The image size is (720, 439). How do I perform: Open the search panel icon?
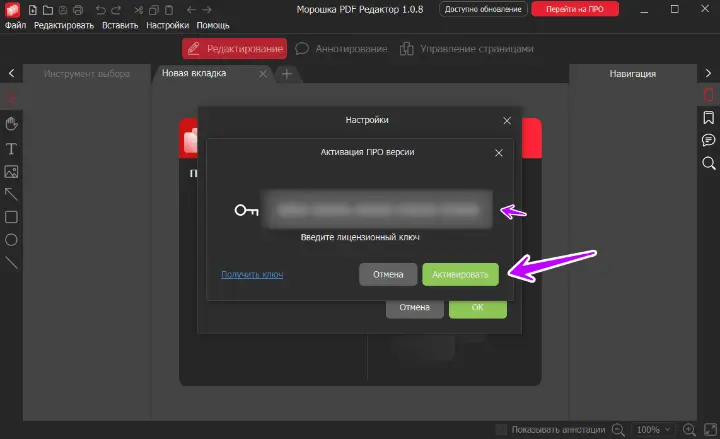(709, 163)
